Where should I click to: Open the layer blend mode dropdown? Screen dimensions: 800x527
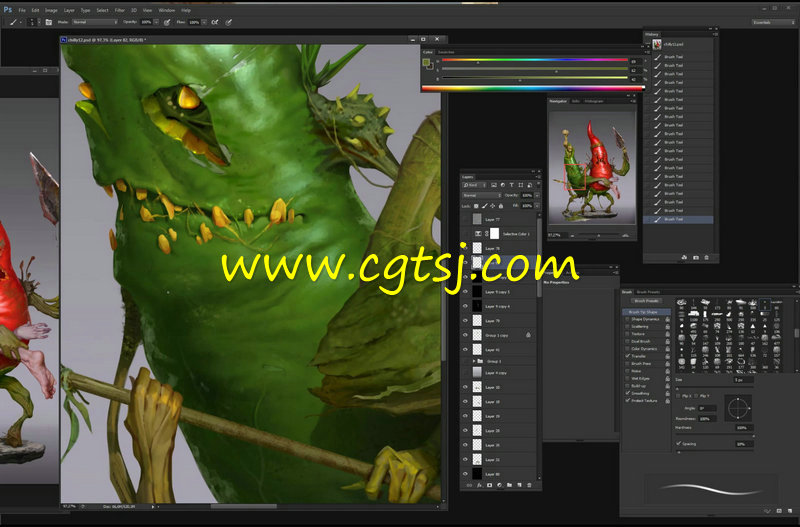click(x=482, y=195)
